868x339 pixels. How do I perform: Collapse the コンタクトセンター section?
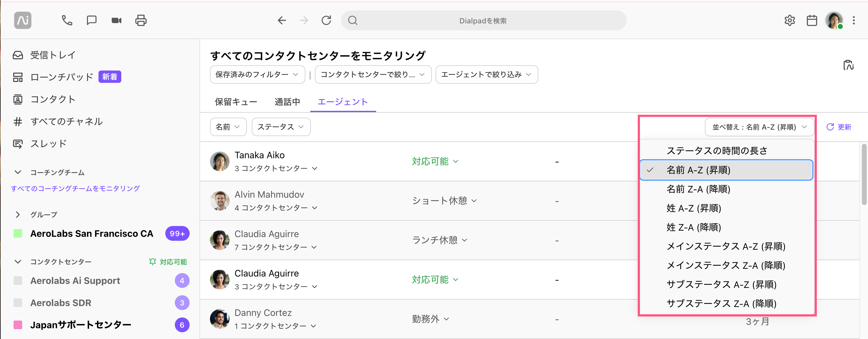[x=18, y=261]
